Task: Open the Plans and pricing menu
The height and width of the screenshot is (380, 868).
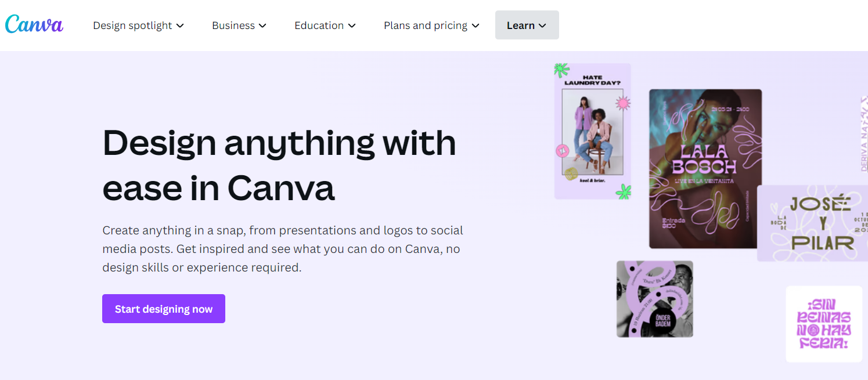Action: coord(431,26)
